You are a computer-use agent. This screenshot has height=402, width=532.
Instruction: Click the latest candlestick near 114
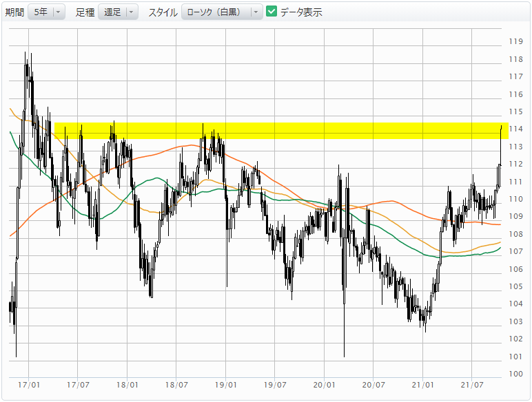pos(501,146)
